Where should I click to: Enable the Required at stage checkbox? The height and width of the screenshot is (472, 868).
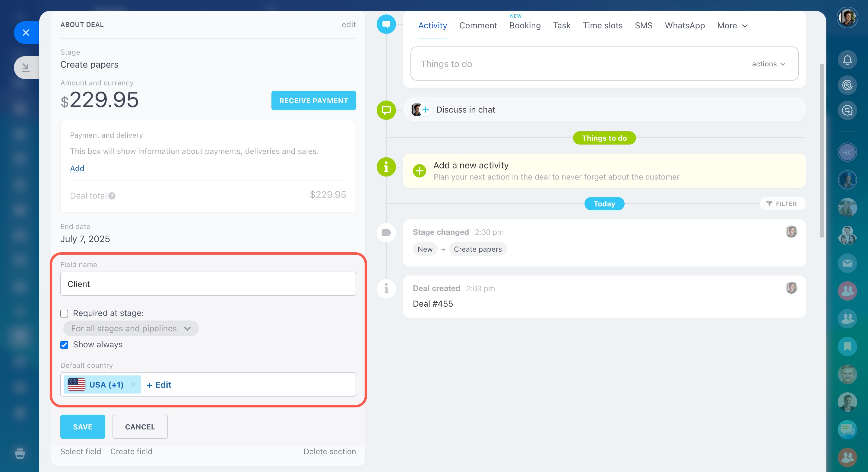(64, 314)
